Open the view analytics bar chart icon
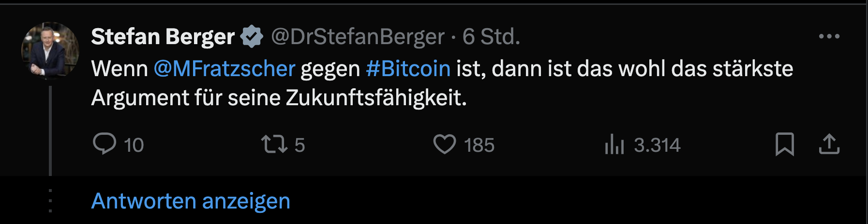868x224 pixels. (x=614, y=144)
